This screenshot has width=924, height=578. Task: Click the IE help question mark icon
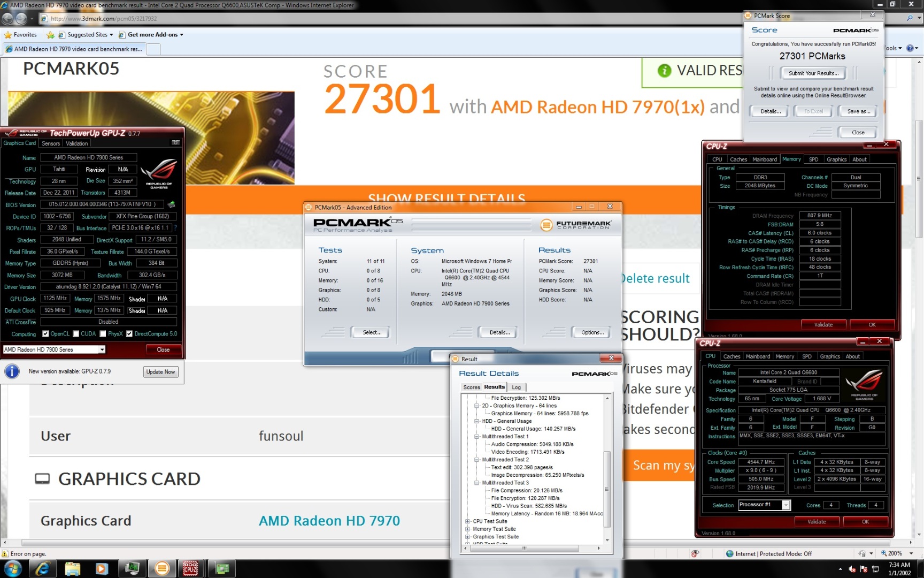[x=910, y=48]
